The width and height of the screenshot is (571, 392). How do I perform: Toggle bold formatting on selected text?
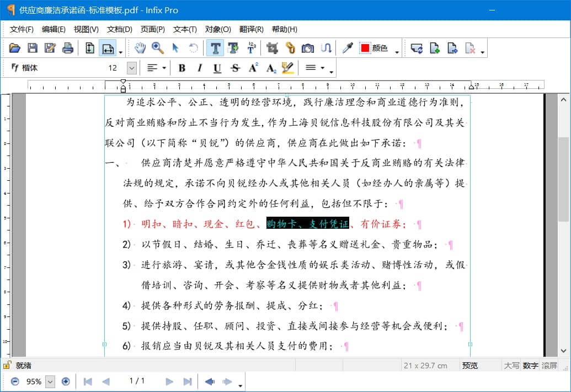pyautogui.click(x=182, y=68)
